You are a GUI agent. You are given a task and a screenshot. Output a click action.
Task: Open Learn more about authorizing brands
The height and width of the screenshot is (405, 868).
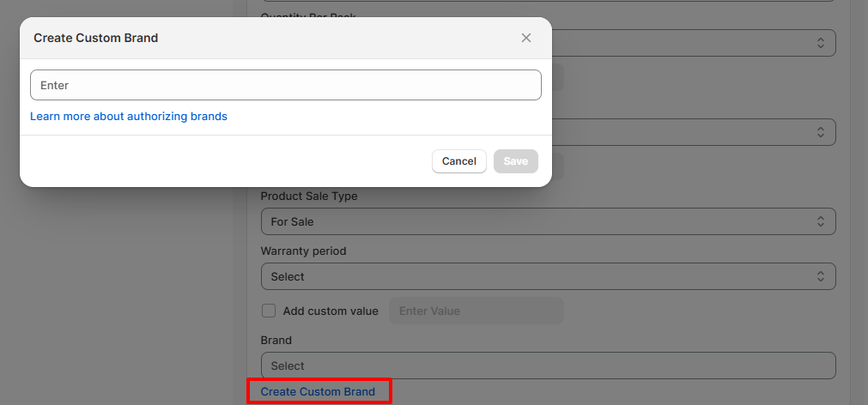(x=129, y=116)
